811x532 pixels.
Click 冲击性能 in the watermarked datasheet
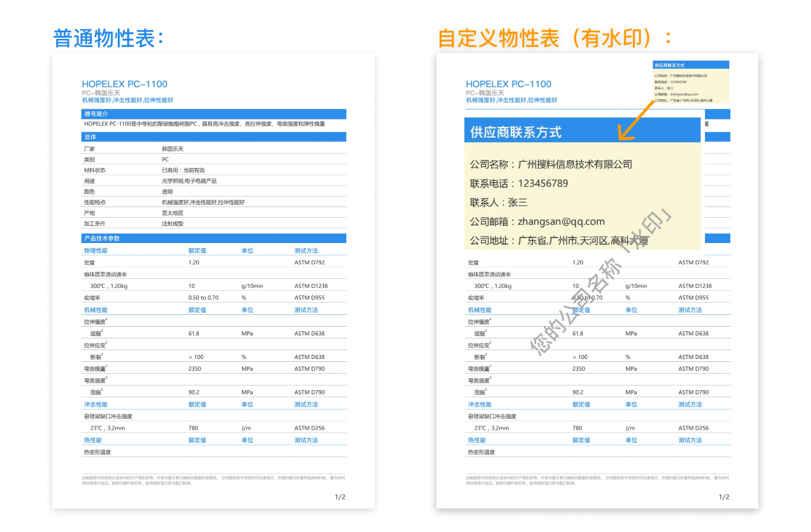tap(480, 405)
